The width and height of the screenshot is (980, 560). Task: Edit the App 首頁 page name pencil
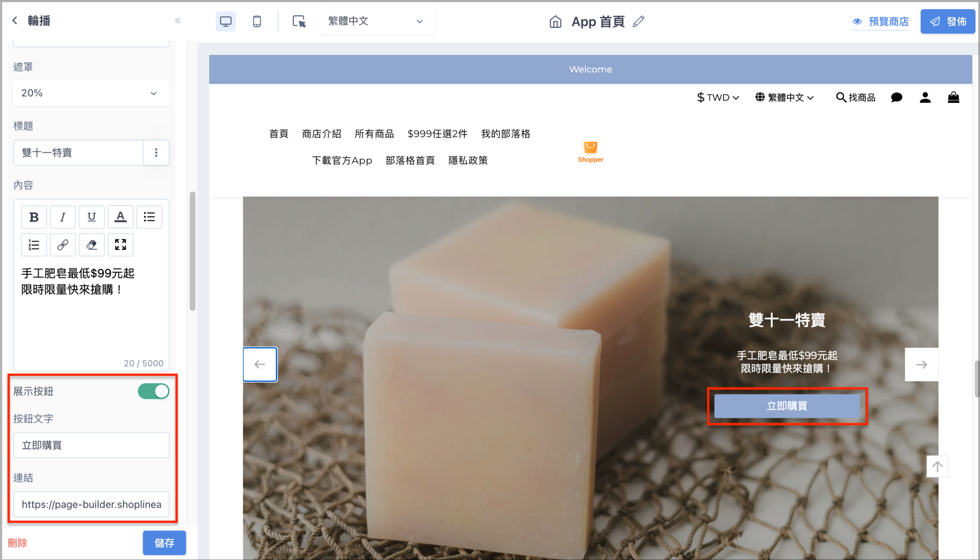638,22
